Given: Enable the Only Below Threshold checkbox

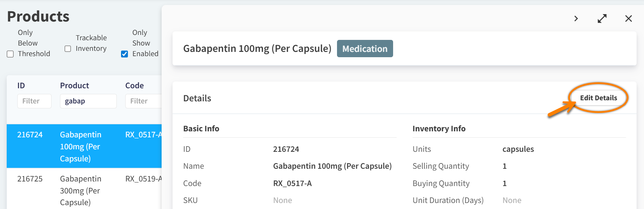Looking at the screenshot, I should pos(10,54).
